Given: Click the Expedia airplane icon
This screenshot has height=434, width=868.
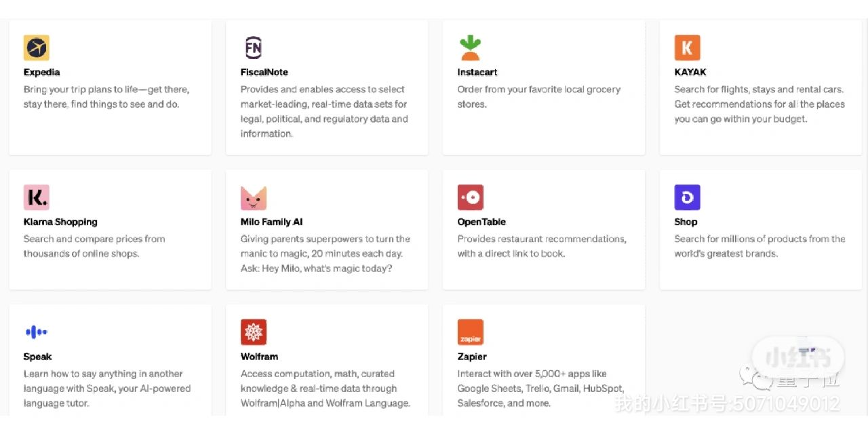Looking at the screenshot, I should point(37,48).
